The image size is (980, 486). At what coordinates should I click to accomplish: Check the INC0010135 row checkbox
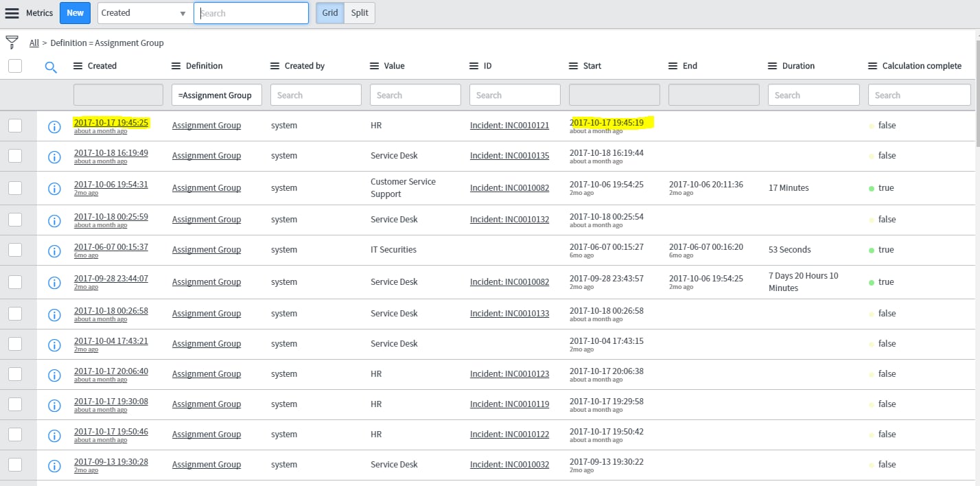pyautogui.click(x=15, y=155)
